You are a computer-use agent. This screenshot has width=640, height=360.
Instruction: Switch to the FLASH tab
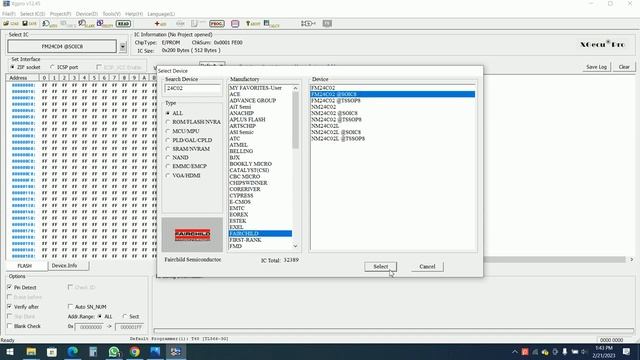tap(24, 266)
